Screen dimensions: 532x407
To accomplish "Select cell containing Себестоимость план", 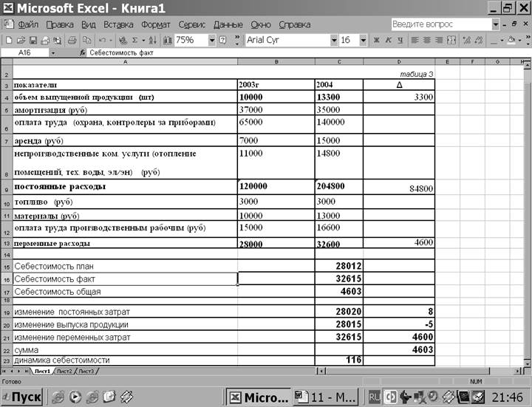I will (x=124, y=266).
